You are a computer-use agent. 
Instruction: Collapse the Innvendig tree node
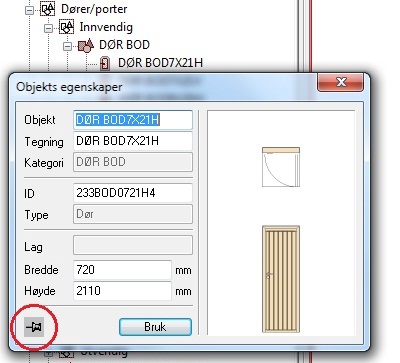tap(48, 29)
